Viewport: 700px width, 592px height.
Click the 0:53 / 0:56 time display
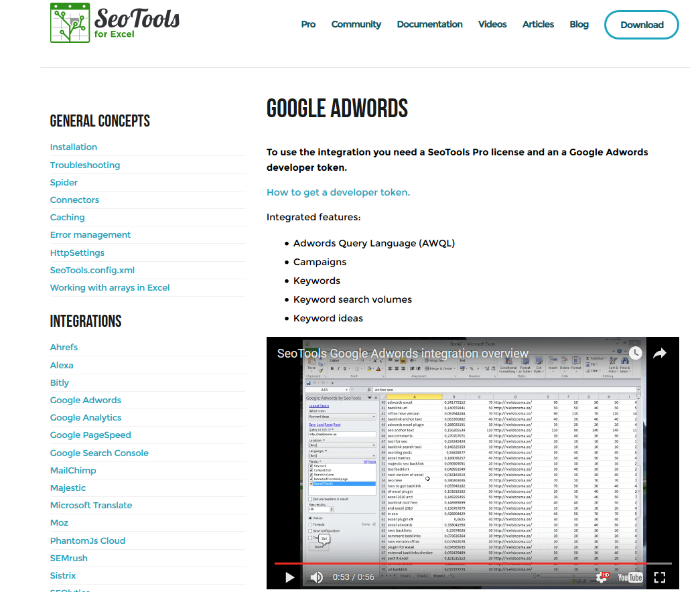[x=354, y=577]
